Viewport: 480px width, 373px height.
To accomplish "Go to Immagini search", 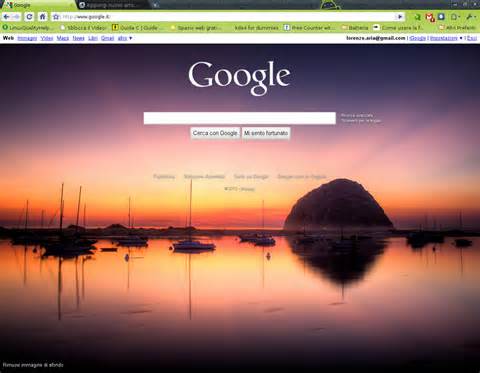I will (x=27, y=38).
